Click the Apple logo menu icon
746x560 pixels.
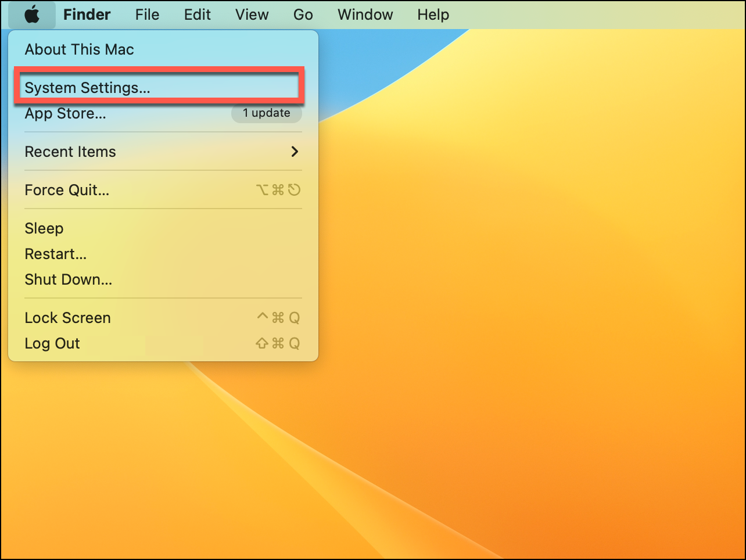32,15
